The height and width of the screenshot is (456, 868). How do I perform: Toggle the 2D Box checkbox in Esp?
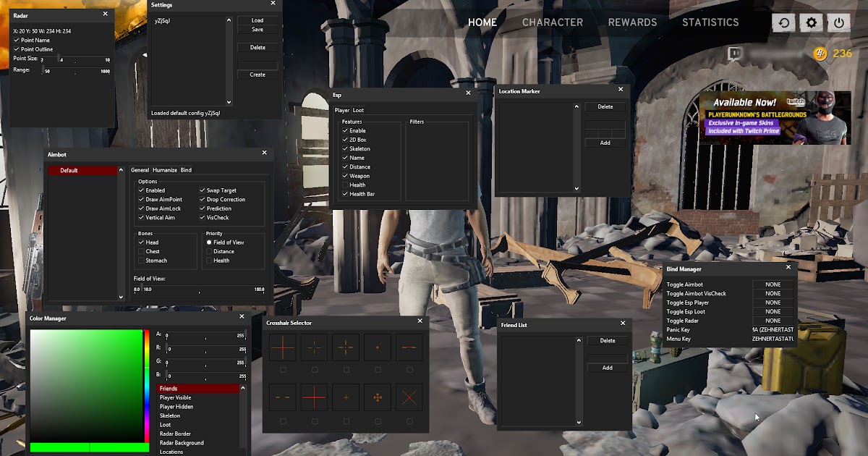[x=345, y=140]
